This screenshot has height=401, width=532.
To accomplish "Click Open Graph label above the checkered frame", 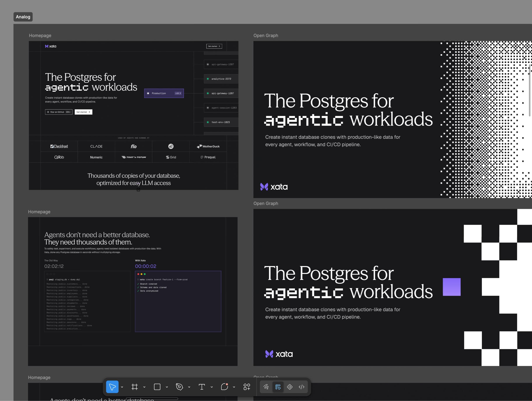I will pos(266,203).
